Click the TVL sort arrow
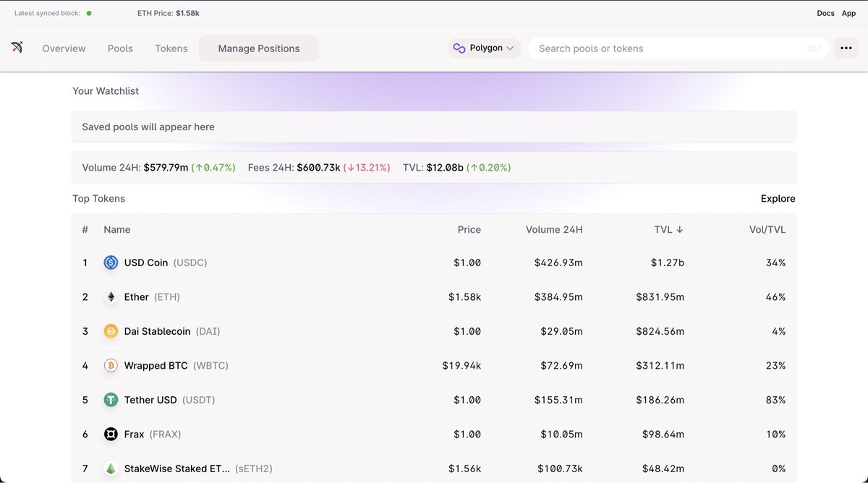This screenshot has height=483, width=868. (679, 229)
